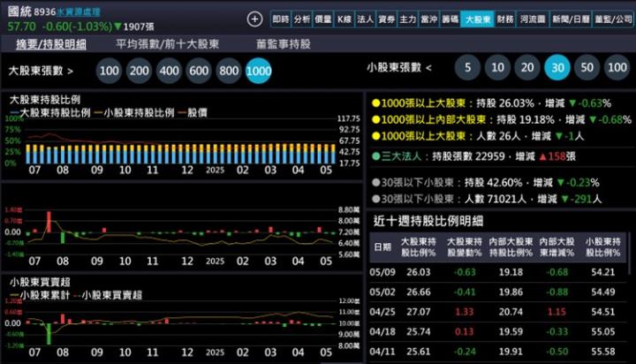636x364 pixels.
Task: Select the 04/11 table row date
Action: pyautogui.click(x=382, y=352)
